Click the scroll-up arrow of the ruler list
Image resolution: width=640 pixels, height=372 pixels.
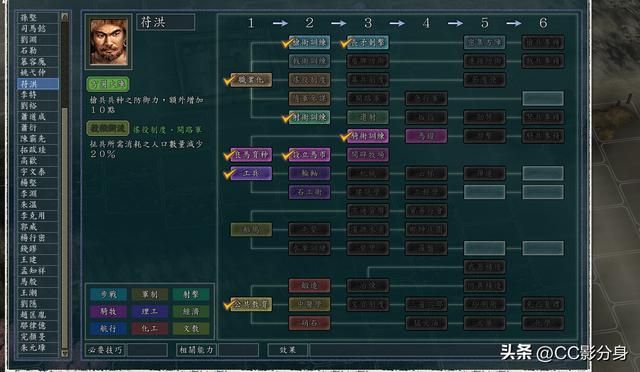(x=64, y=16)
